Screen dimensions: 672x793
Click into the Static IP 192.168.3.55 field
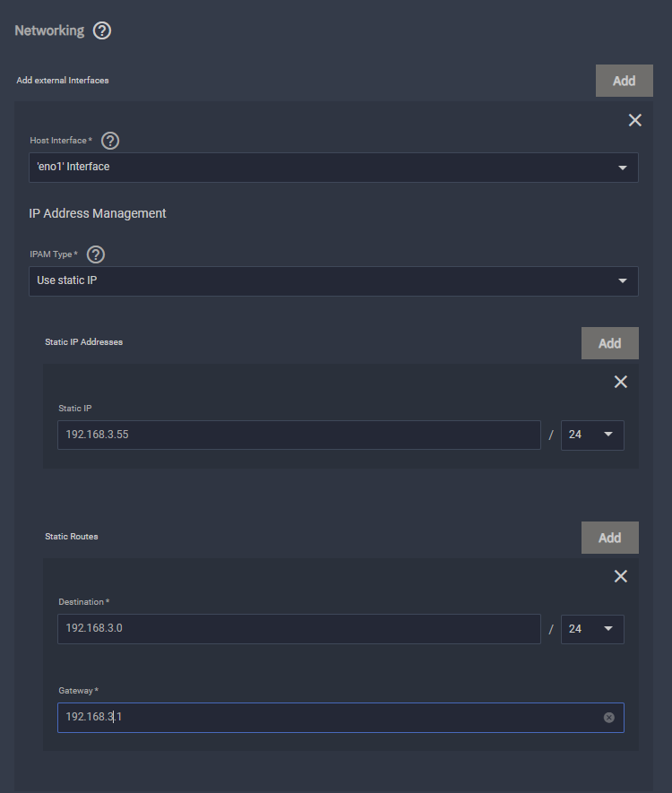tap(298, 435)
